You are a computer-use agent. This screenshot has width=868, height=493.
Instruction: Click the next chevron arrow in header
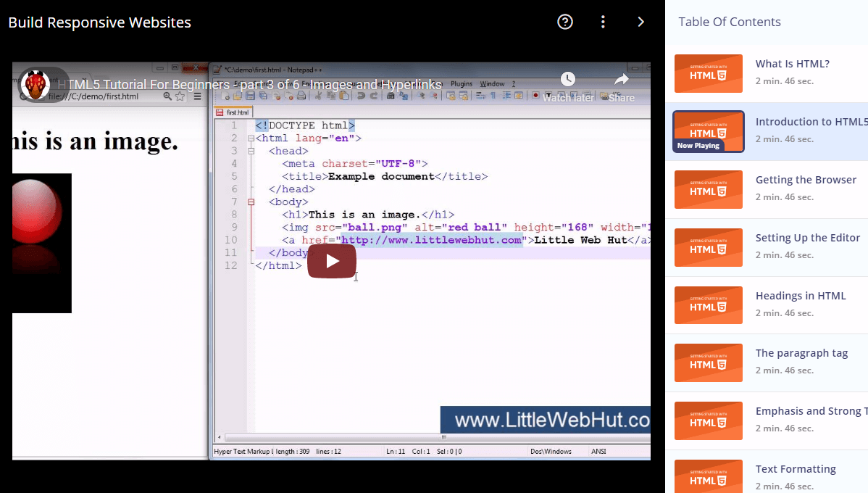(640, 22)
